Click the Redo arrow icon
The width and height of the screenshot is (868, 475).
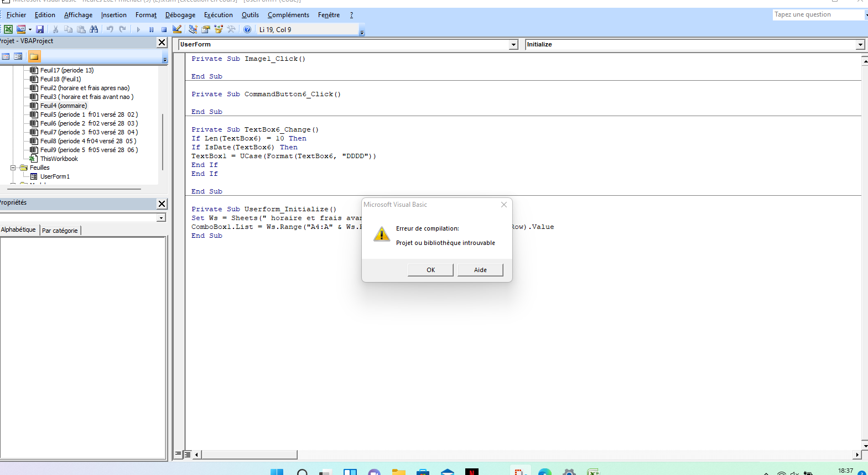[122, 29]
